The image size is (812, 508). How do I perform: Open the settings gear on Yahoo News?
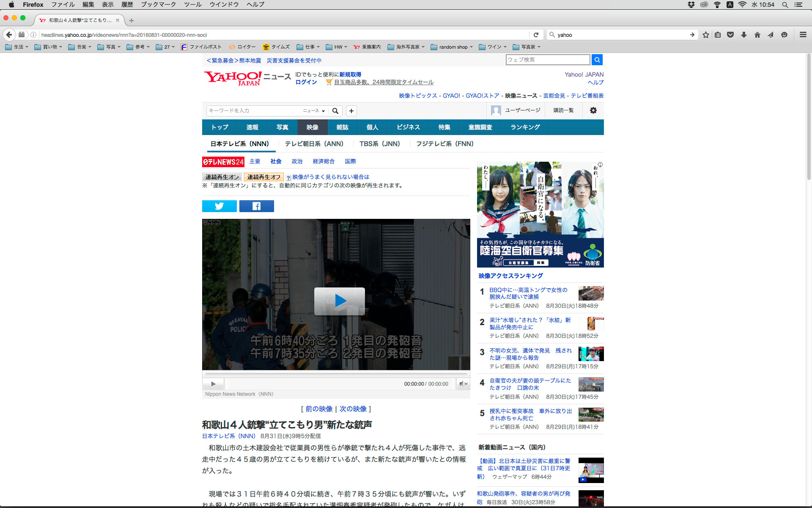click(x=593, y=110)
